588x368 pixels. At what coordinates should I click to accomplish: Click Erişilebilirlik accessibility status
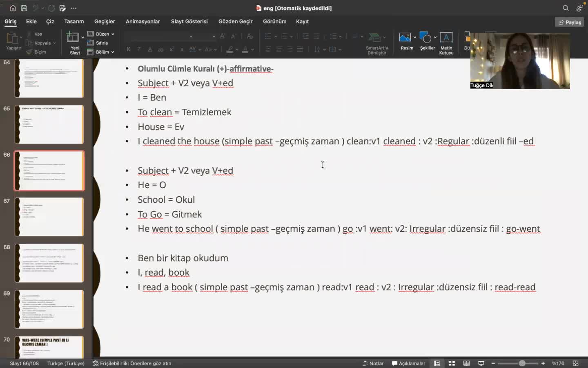pos(132,363)
